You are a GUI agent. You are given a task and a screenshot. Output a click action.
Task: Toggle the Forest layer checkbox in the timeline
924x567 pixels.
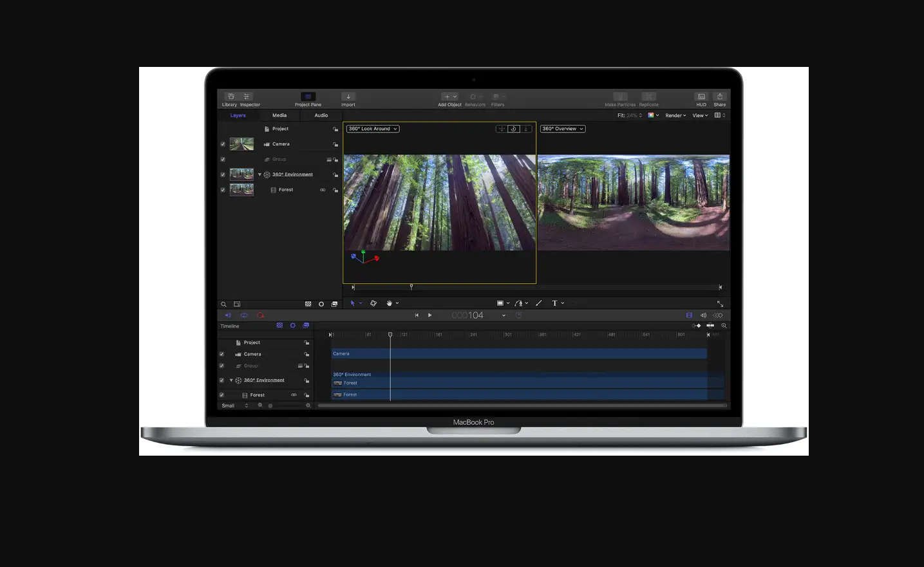point(222,395)
